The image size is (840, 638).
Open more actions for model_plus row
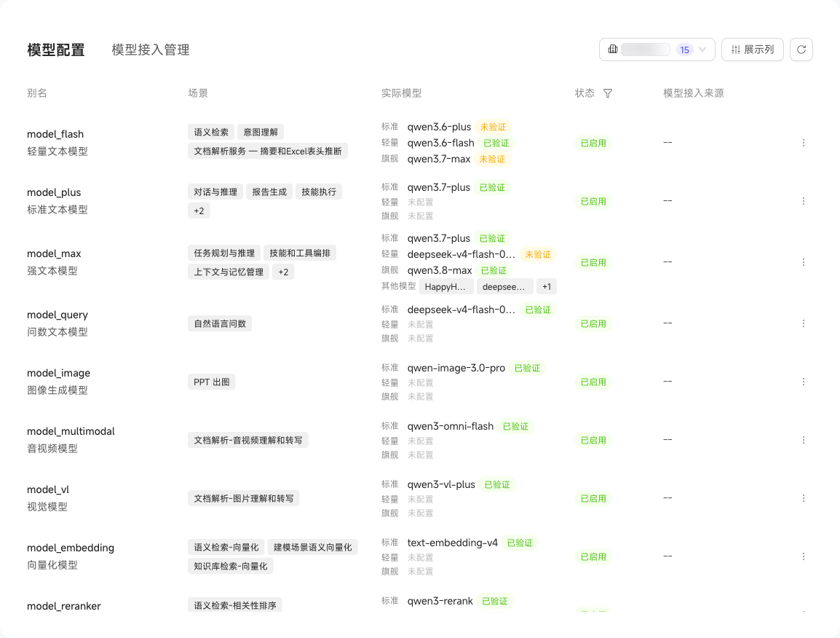tap(803, 201)
